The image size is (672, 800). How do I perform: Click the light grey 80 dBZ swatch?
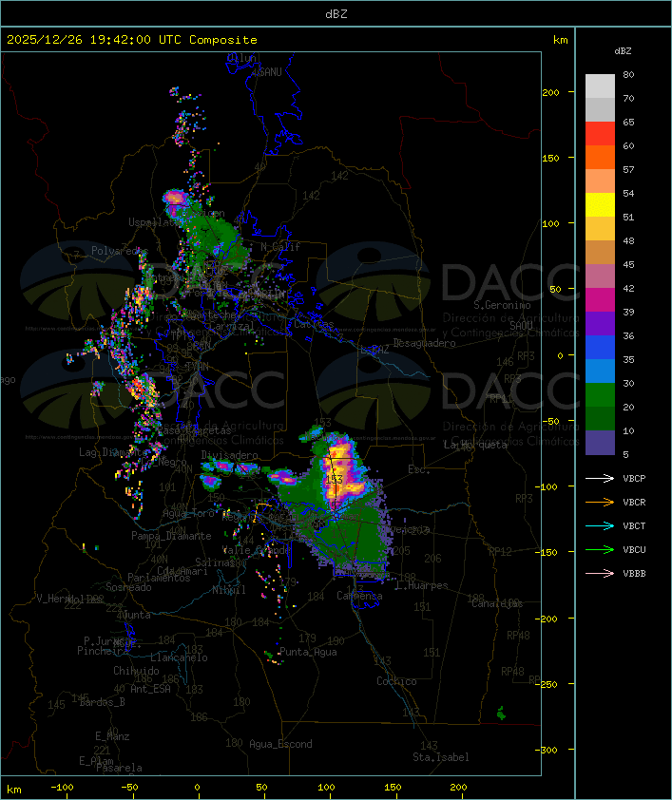[x=600, y=86]
